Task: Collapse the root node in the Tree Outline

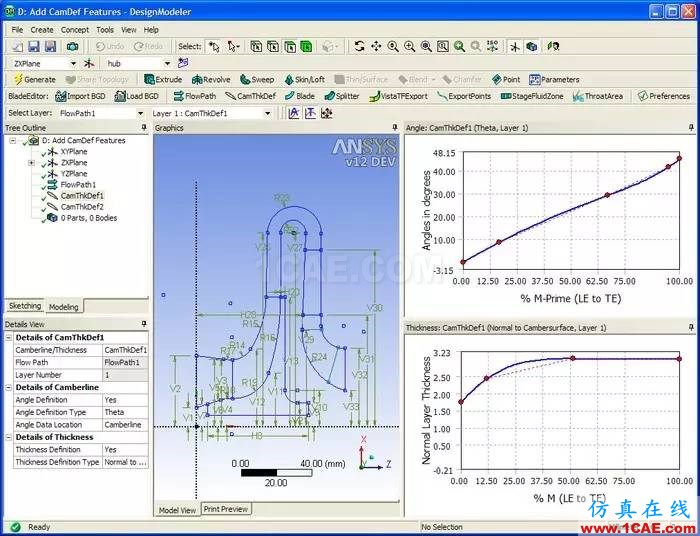Action: (x=13, y=141)
